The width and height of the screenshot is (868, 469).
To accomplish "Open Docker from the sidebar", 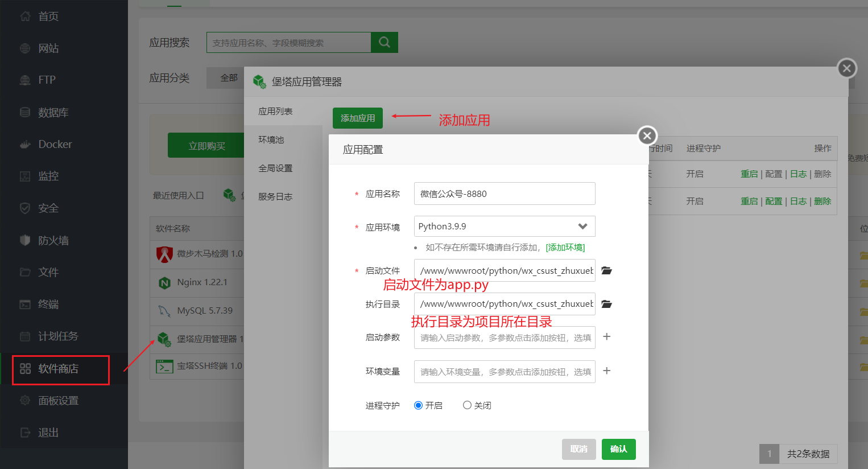I will (55, 144).
